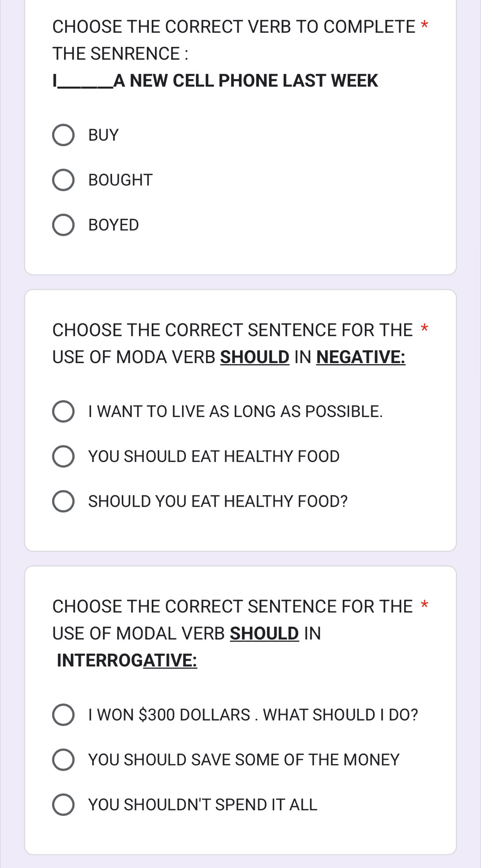The height and width of the screenshot is (868, 481).
Task: Click 'SHOULD YOU EAT HEALTHY FOOD?' label text
Action: pos(218,501)
